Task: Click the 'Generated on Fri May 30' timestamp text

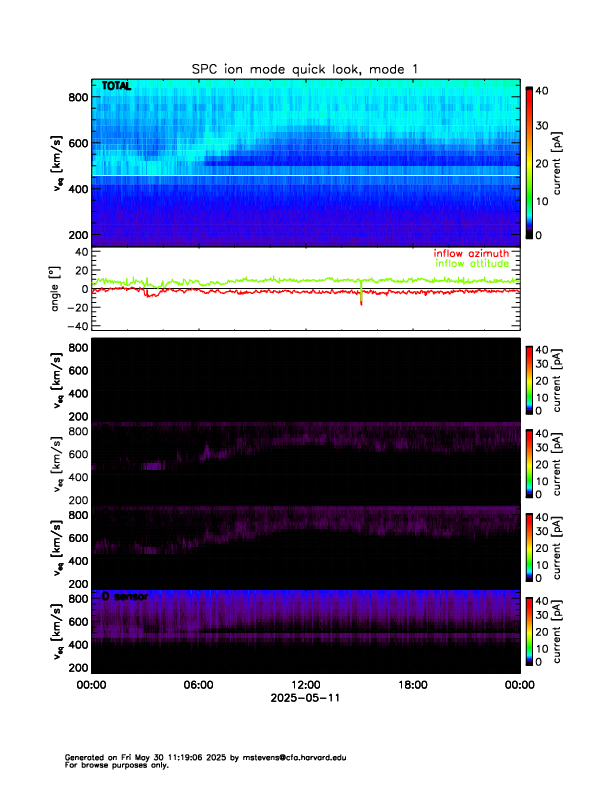Action: click(120, 757)
